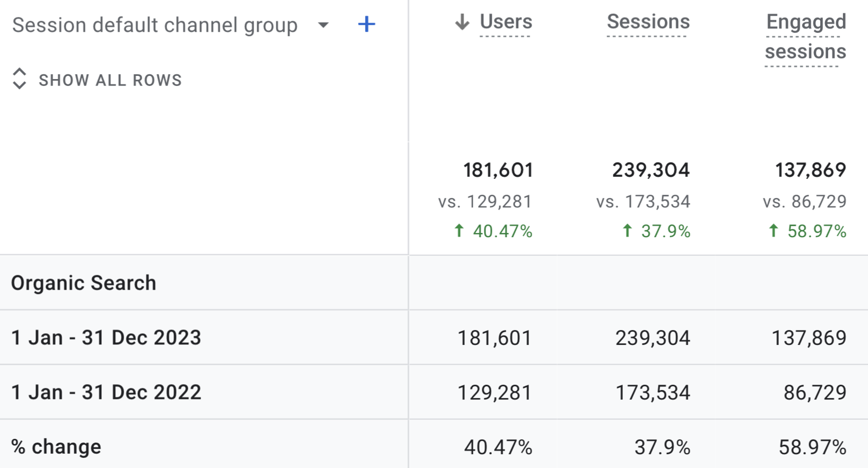
Task: Add a secondary dimension with the plus icon
Action: pyautogui.click(x=367, y=24)
